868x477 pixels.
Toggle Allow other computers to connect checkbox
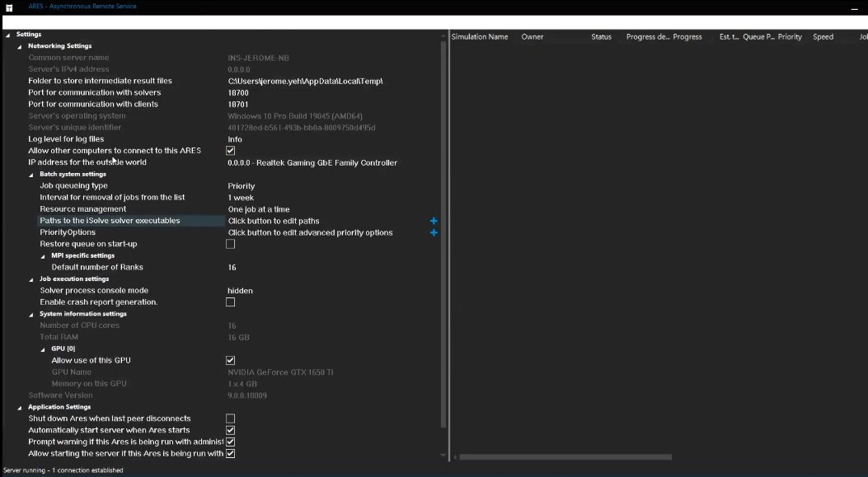coord(231,151)
